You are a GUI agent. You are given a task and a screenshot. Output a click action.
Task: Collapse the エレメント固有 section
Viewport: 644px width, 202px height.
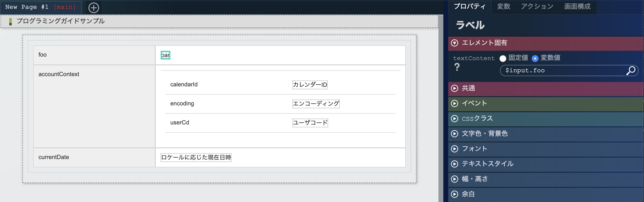click(455, 43)
